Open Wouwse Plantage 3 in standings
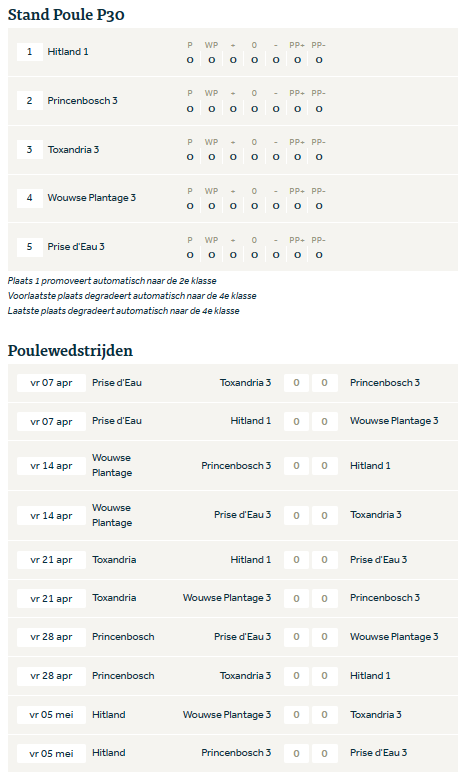The width and height of the screenshot is (464, 775). coord(91,198)
